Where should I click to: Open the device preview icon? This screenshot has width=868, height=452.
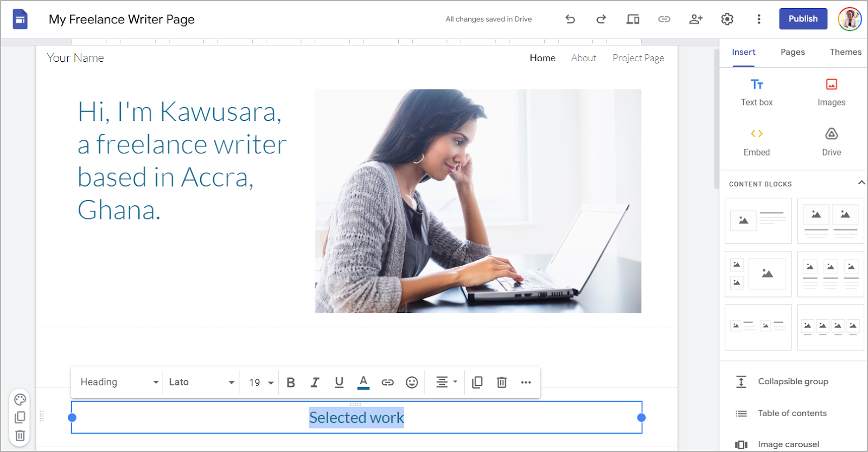tap(633, 19)
